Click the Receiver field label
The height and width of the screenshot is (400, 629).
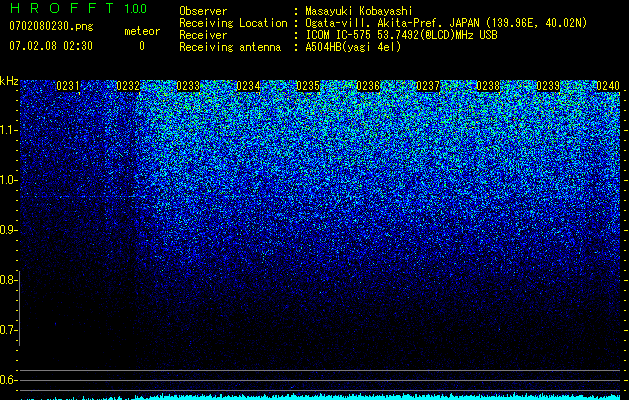(203, 35)
